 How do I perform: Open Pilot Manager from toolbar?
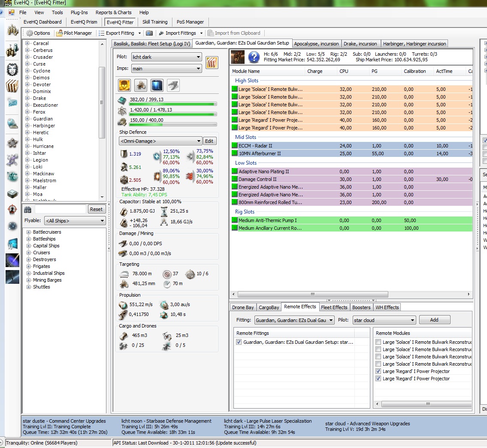point(75,33)
